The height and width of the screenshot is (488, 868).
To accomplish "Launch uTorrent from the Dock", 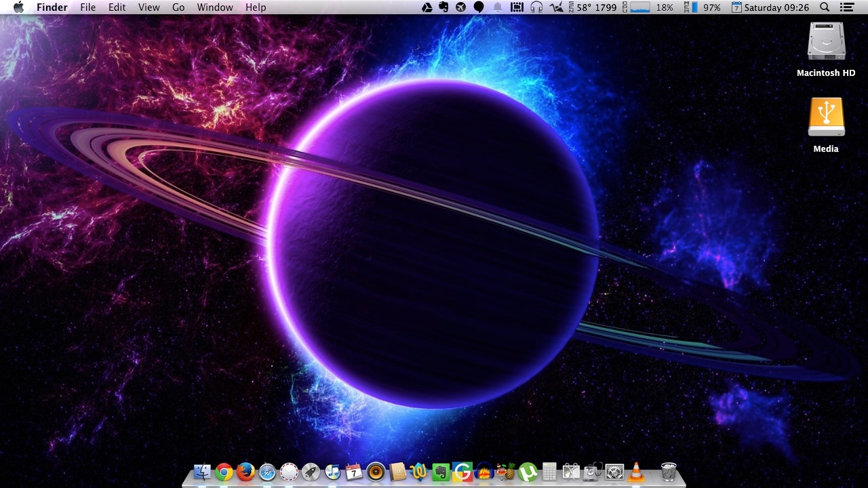I will 528,472.
